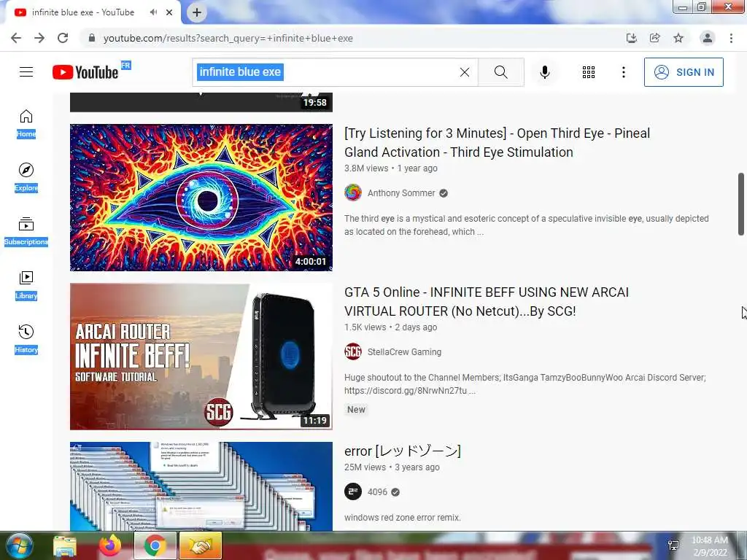The image size is (747, 560).
Task: Click the 3.8M views 1 year ago text
Action: (x=391, y=168)
